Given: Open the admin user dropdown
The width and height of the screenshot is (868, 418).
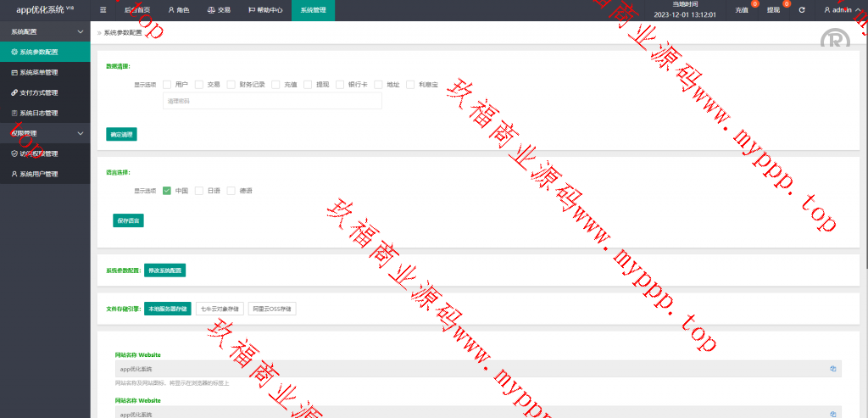Looking at the screenshot, I should (840, 10).
